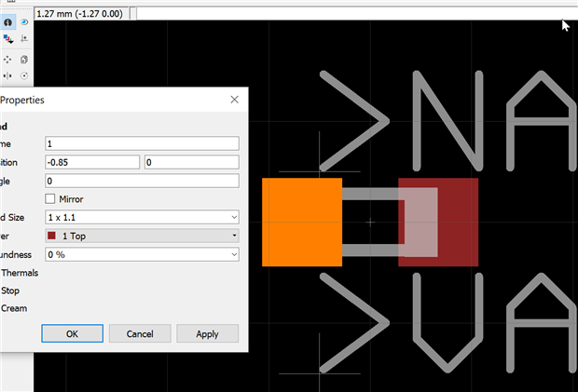The height and width of the screenshot is (392, 578).
Task: Click the command line input box
Action: [357, 14]
